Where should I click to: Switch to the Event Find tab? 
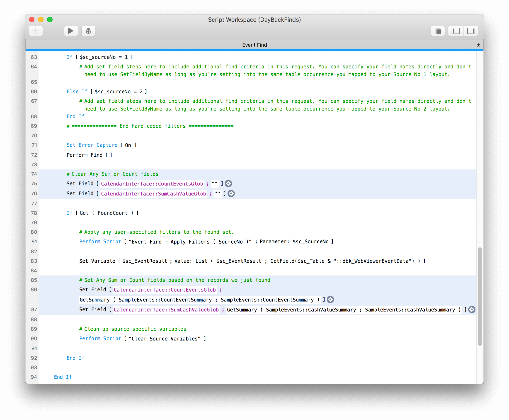[254, 45]
